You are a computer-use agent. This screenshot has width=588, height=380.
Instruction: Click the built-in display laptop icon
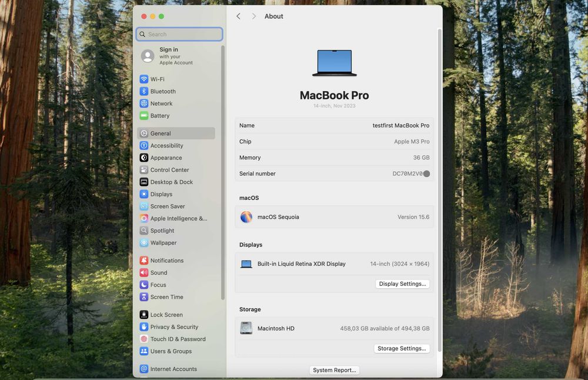(246, 264)
